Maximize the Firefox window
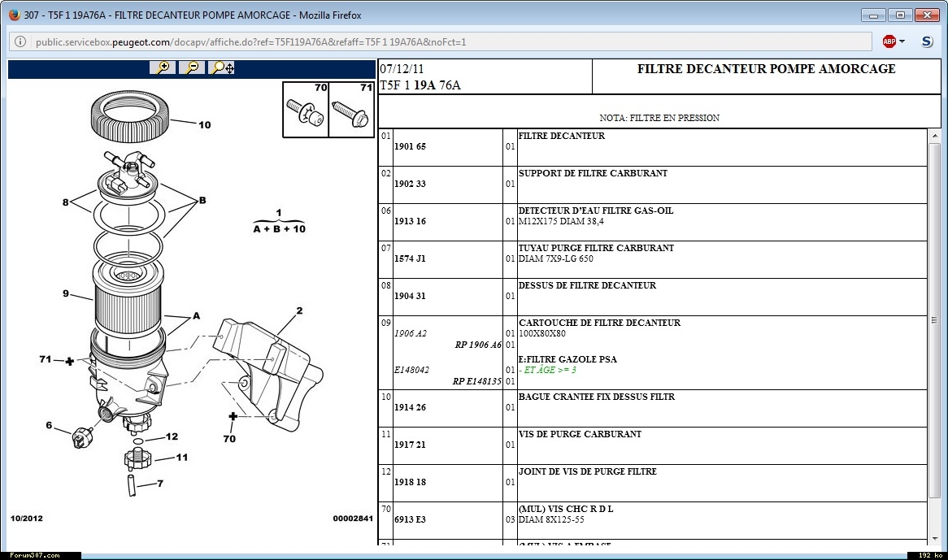Viewport: 948px width, 560px height. (x=899, y=15)
